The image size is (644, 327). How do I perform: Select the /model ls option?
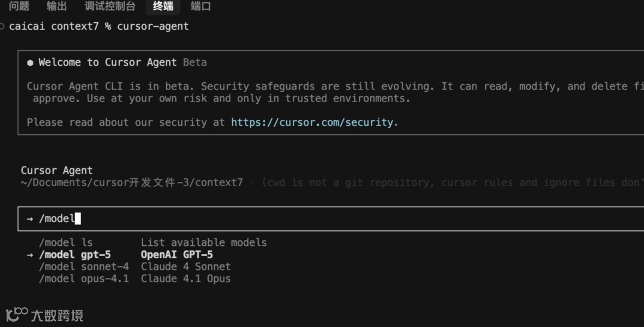pos(66,242)
